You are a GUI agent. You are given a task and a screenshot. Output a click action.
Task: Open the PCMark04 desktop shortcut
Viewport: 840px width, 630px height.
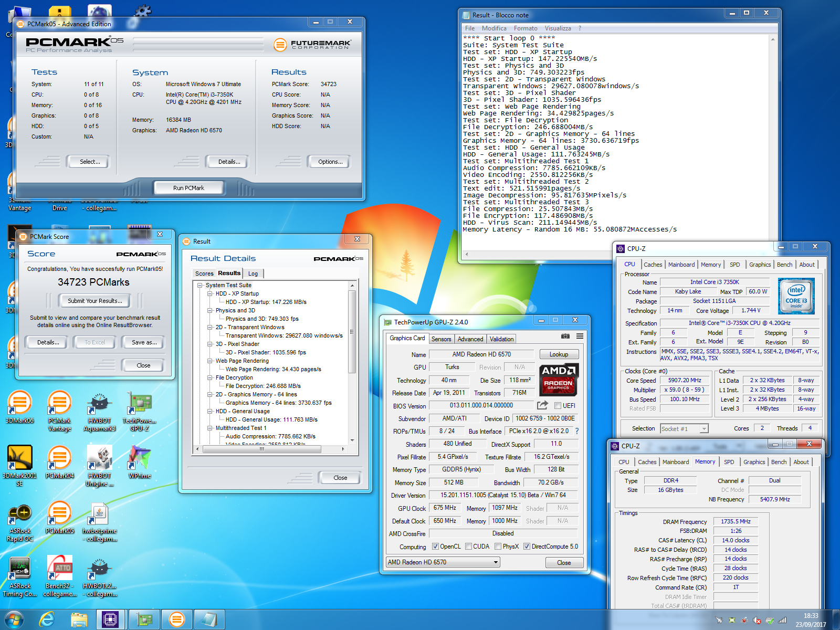(59, 462)
